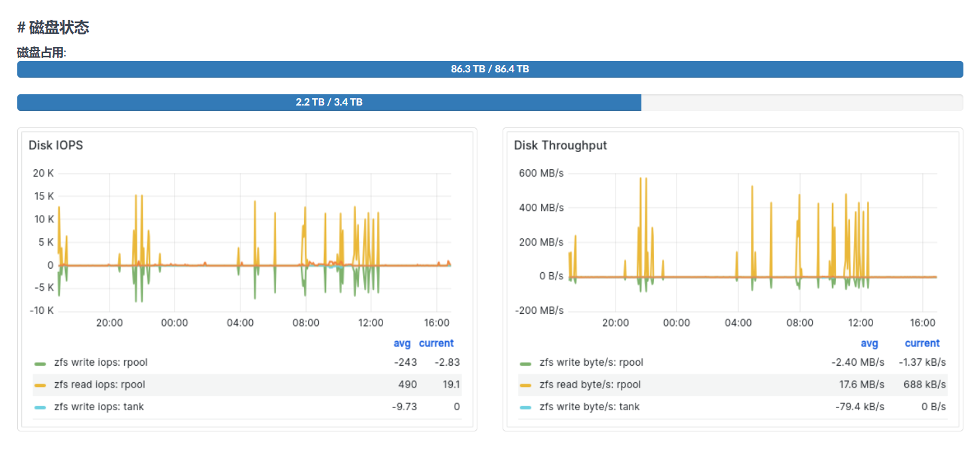Sort Disk Throughput legend by avg
Viewport: 980px width, 450px height.
(x=870, y=343)
